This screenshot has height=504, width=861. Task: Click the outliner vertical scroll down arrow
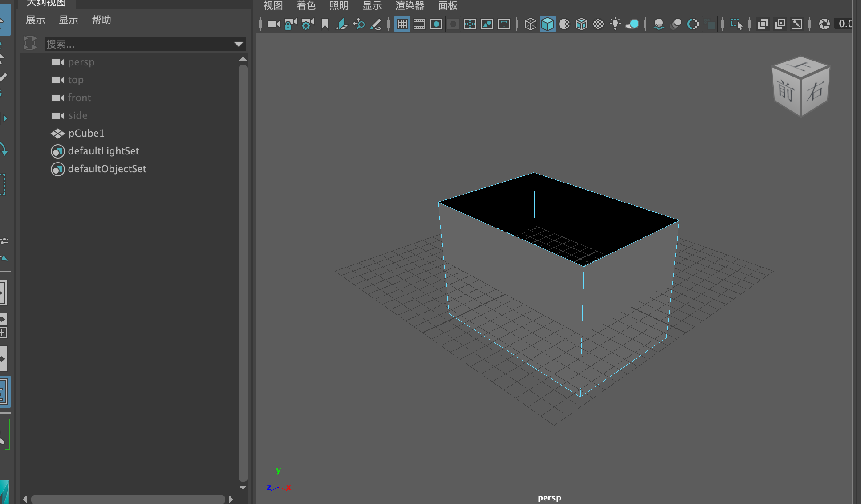(x=243, y=488)
